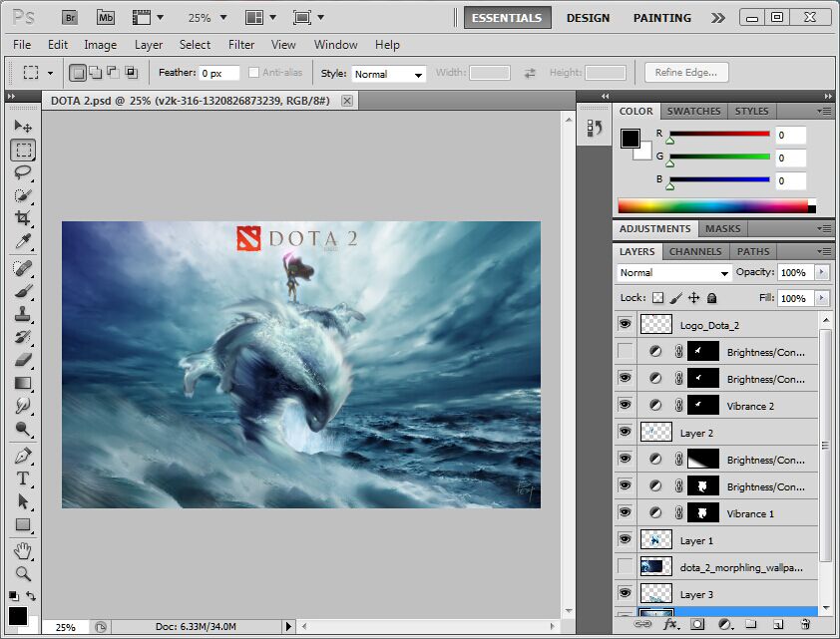This screenshot has width=840, height=639.
Task: Select the Gradient tool
Action: [x=23, y=383]
